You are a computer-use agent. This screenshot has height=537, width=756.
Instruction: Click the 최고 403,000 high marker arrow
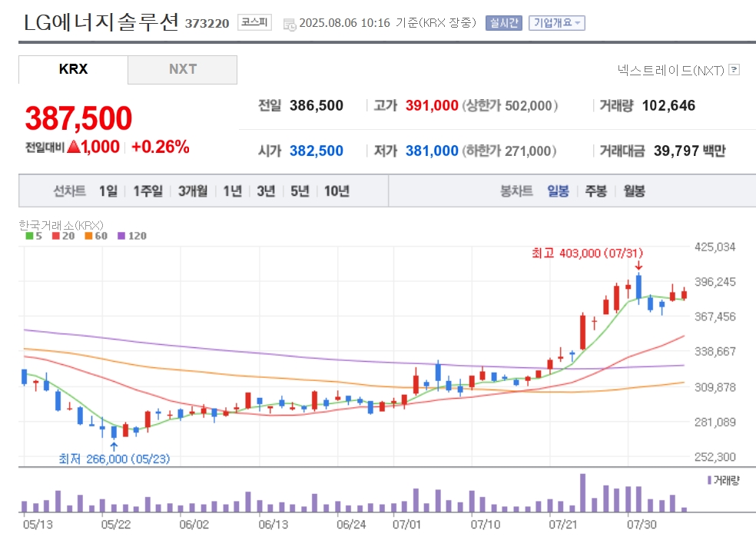point(639,265)
